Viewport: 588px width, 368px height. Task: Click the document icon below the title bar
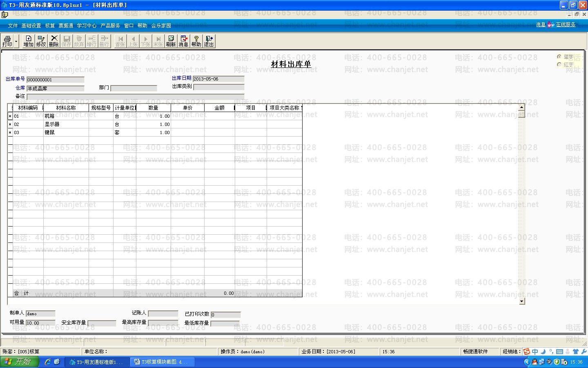coord(4,15)
